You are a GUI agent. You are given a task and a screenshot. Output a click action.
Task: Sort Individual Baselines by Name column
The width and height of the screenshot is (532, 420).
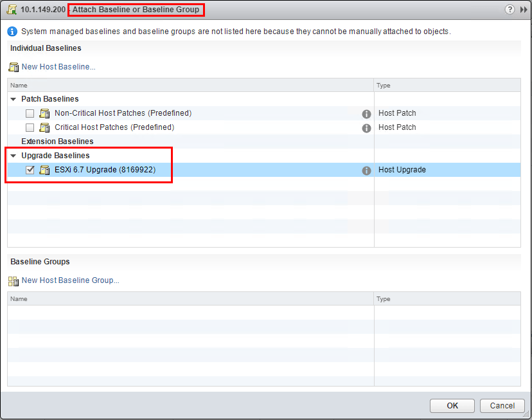190,86
